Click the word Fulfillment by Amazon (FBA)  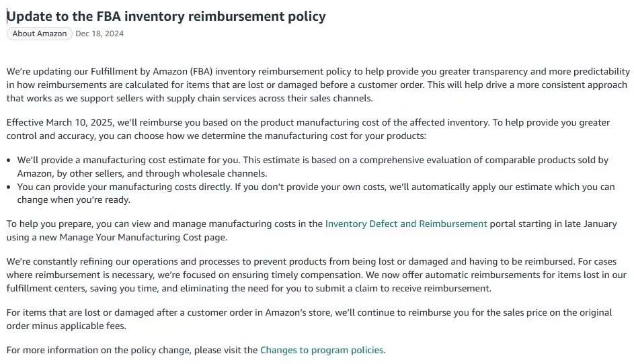pos(152,71)
